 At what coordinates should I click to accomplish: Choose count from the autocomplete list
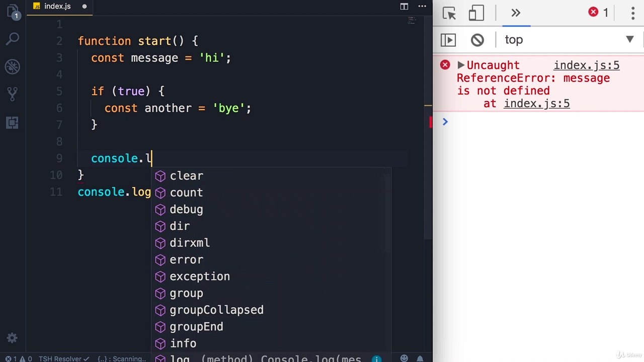click(271, 193)
